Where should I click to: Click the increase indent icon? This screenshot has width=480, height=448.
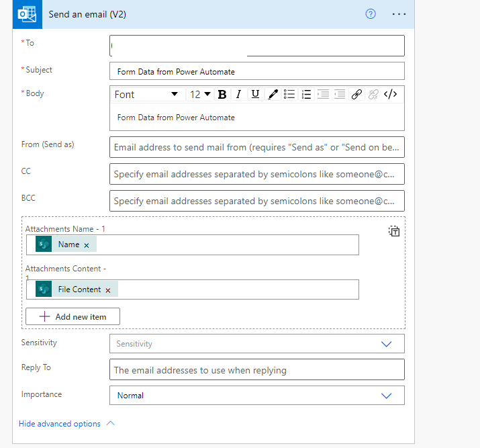[323, 95]
